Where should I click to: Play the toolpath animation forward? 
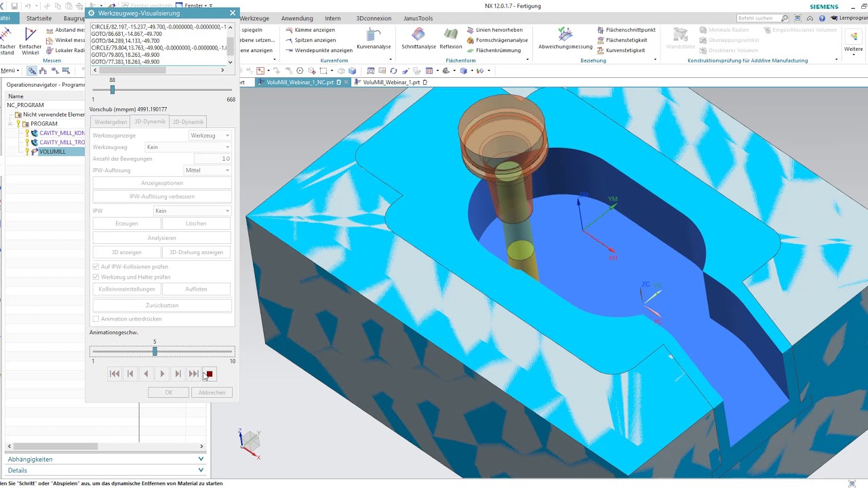162,373
